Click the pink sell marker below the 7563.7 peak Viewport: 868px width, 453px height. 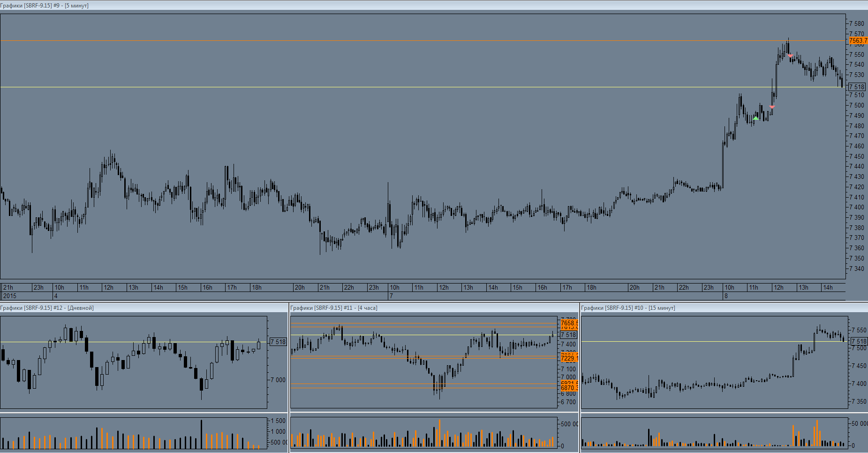tap(790, 56)
